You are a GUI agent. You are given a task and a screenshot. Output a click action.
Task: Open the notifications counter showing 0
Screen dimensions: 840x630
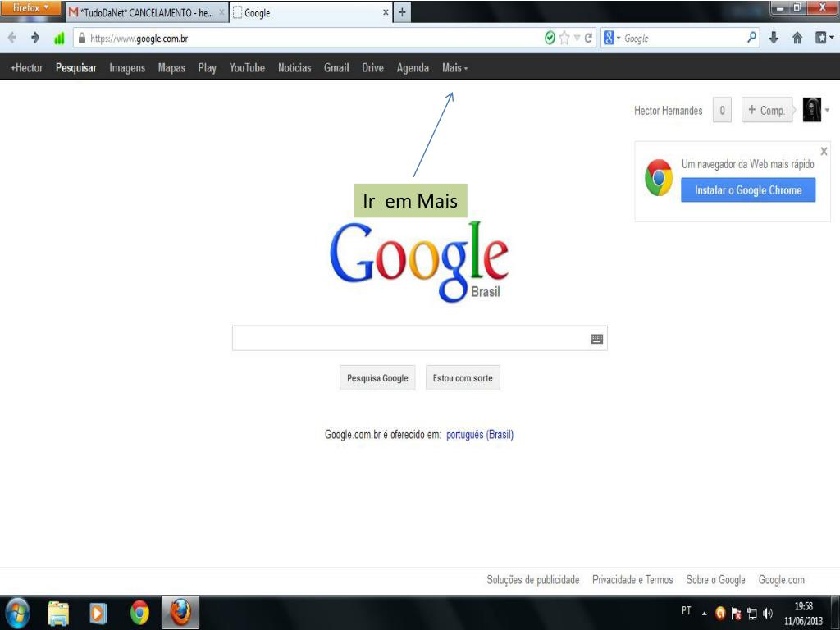point(722,110)
